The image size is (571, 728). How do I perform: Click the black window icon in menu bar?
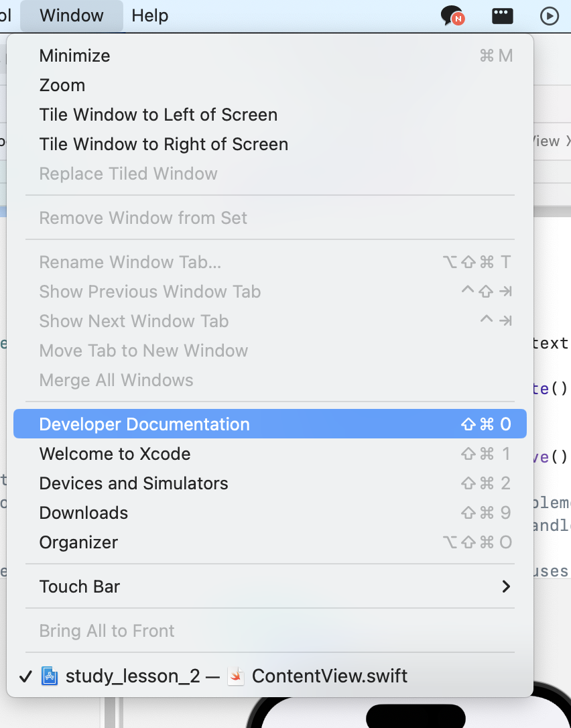pyautogui.click(x=502, y=16)
